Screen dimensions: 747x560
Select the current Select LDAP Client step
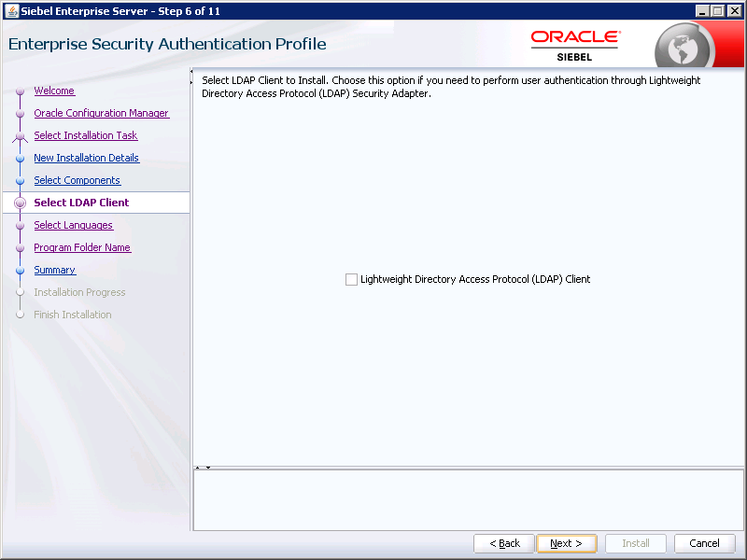coord(81,203)
